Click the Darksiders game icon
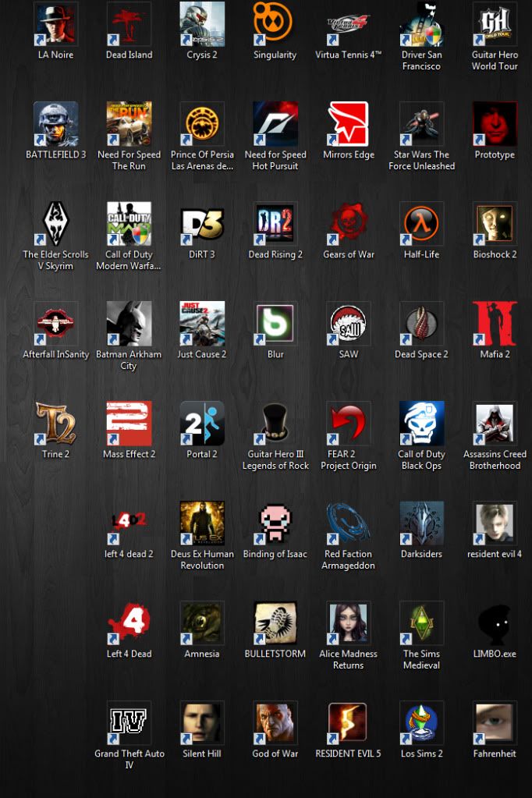This screenshot has height=798, width=532. pyautogui.click(x=421, y=523)
